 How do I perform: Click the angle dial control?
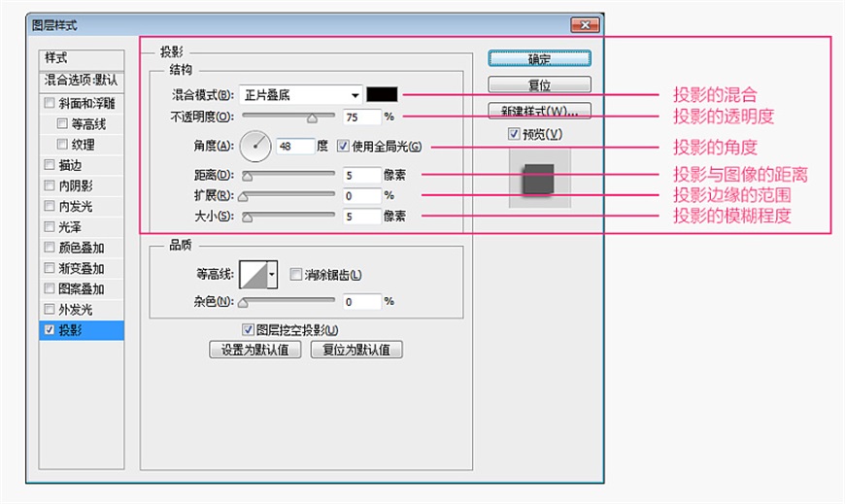click(254, 146)
